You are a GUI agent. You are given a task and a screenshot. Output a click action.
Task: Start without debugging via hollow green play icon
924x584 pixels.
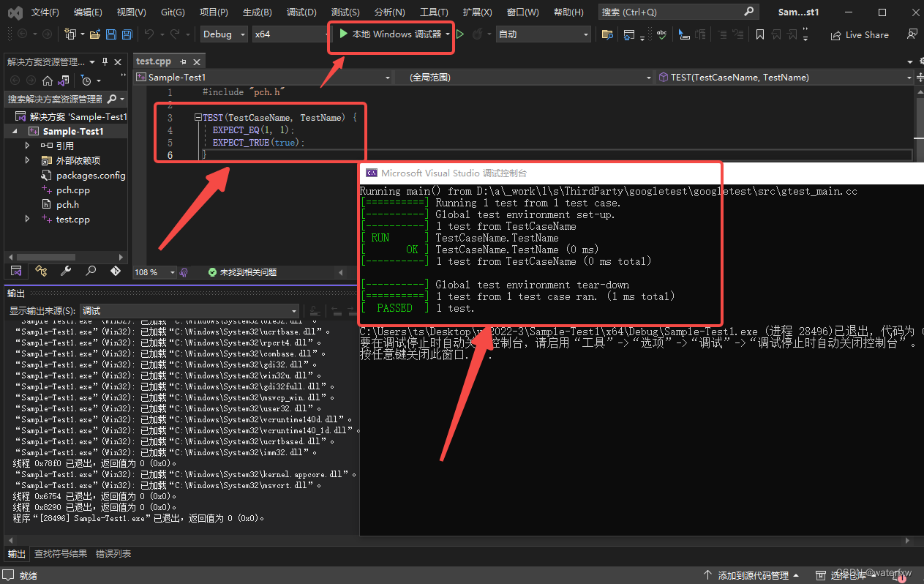pos(460,34)
